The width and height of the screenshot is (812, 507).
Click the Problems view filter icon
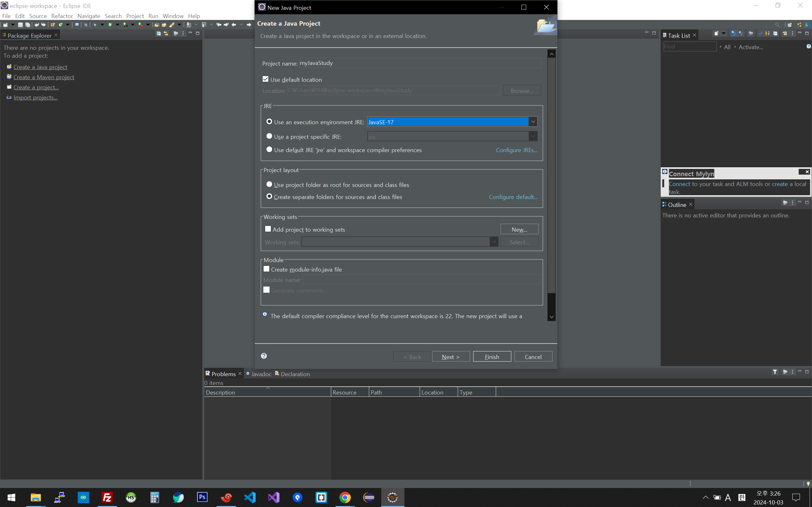[x=775, y=371]
